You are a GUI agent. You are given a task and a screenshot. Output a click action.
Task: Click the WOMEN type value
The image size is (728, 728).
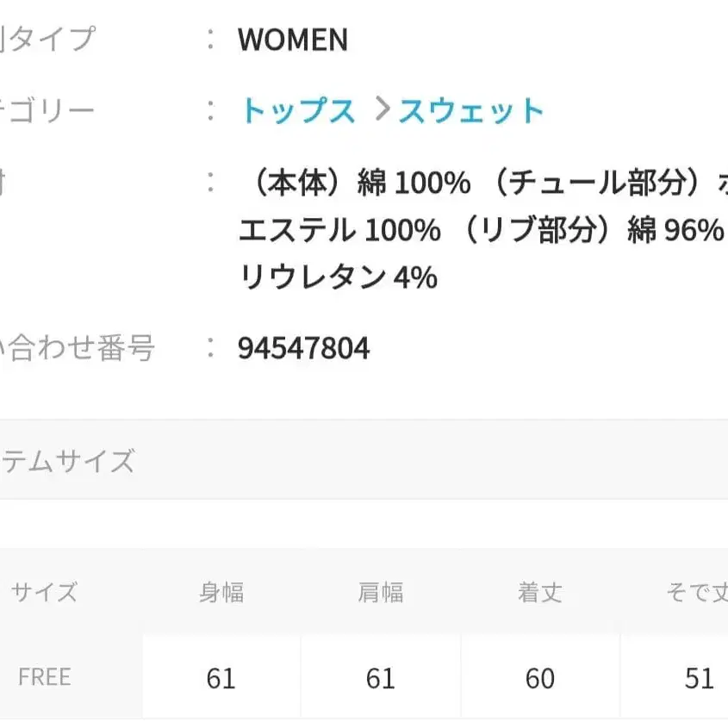pyautogui.click(x=293, y=40)
